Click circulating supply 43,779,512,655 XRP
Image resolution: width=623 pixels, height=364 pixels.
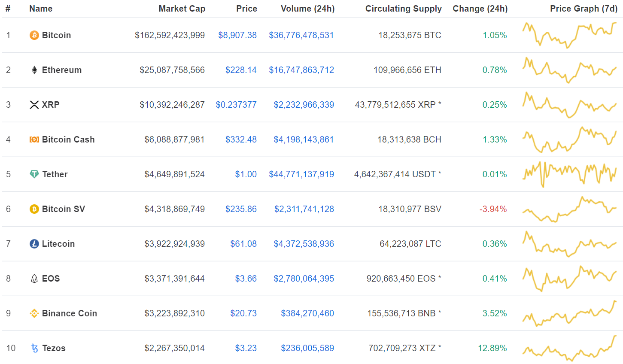pos(398,105)
